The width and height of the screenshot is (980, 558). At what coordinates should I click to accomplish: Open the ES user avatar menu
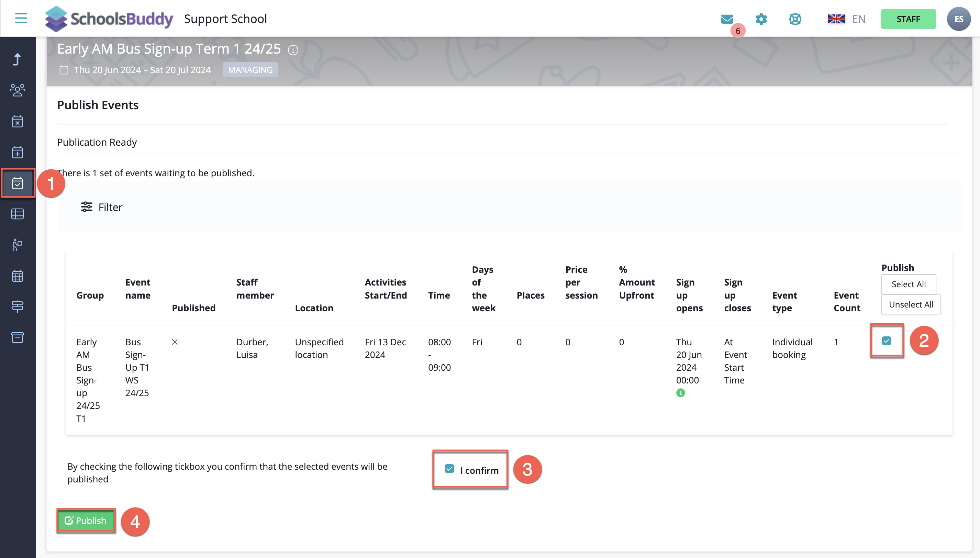tap(959, 19)
